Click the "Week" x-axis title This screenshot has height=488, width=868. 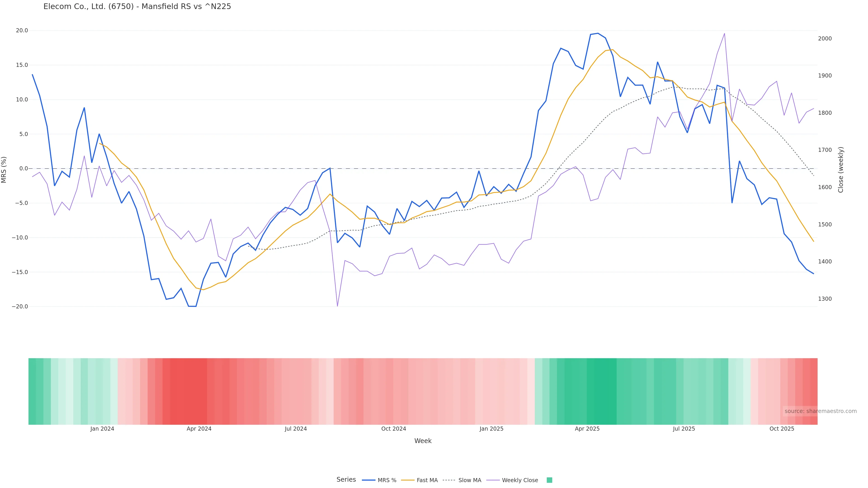point(422,441)
